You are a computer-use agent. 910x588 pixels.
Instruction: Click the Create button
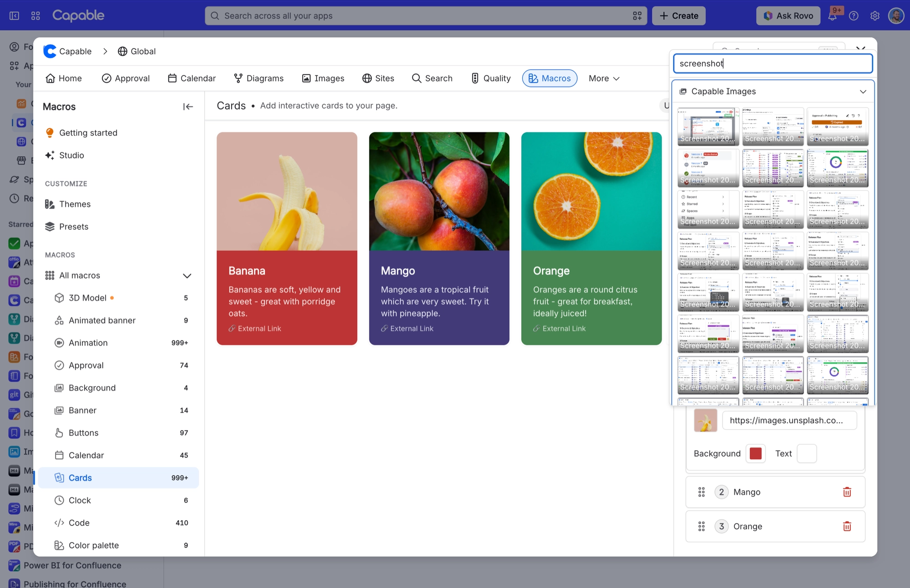pyautogui.click(x=679, y=16)
